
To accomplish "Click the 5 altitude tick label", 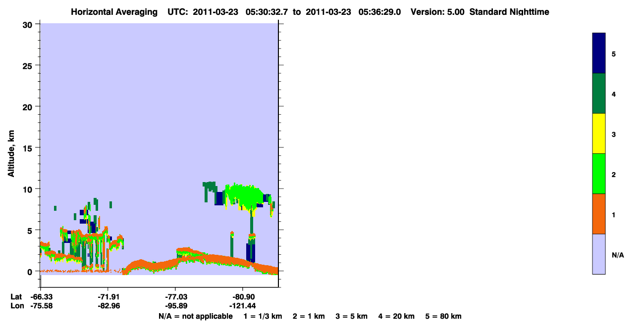I will pyautogui.click(x=30, y=230).
